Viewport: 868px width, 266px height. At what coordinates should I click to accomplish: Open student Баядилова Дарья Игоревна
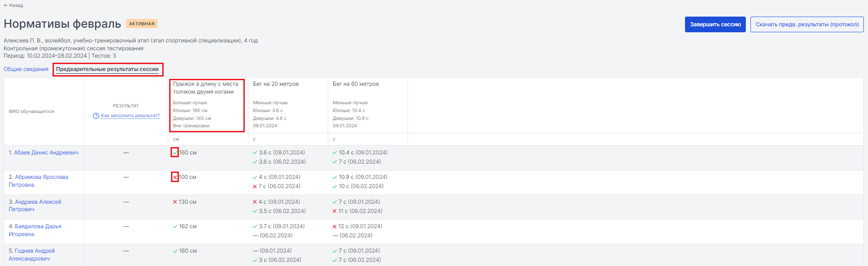(x=35, y=230)
